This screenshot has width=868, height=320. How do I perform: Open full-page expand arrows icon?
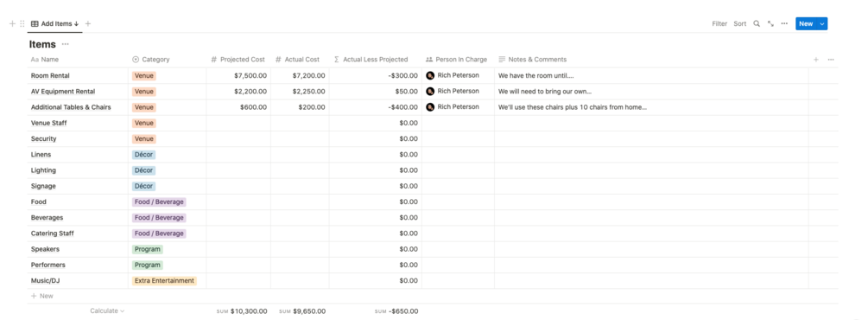point(770,24)
